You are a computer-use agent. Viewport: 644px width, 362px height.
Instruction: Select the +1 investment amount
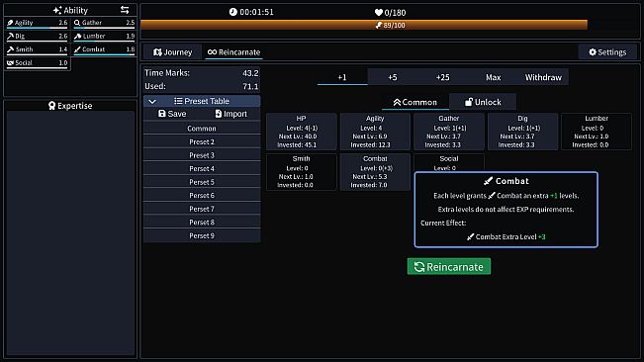pyautogui.click(x=342, y=77)
